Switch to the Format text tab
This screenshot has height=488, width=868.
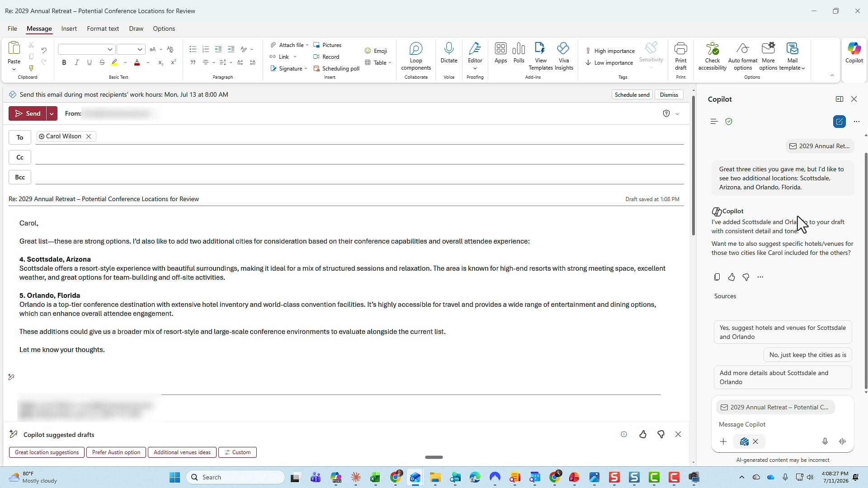[x=103, y=28]
